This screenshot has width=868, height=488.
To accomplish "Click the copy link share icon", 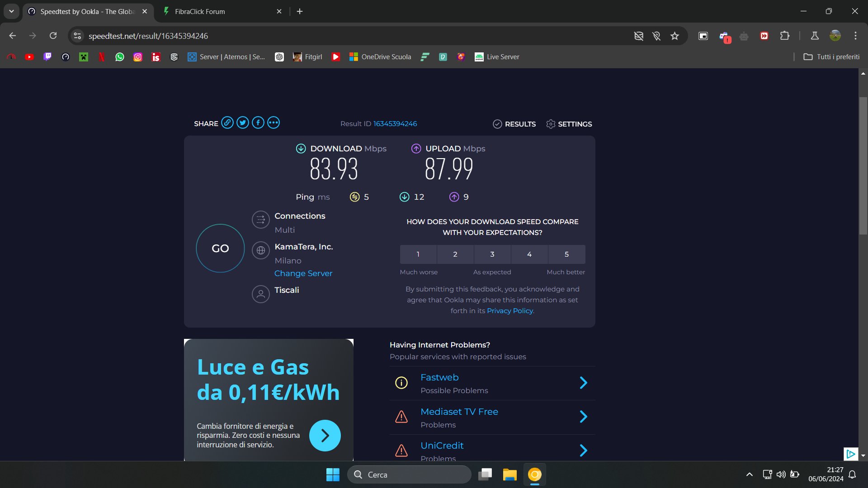I will 227,123.
